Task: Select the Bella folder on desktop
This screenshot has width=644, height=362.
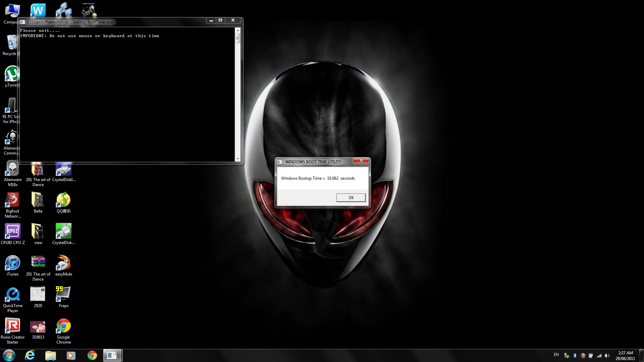Action: coord(38,202)
